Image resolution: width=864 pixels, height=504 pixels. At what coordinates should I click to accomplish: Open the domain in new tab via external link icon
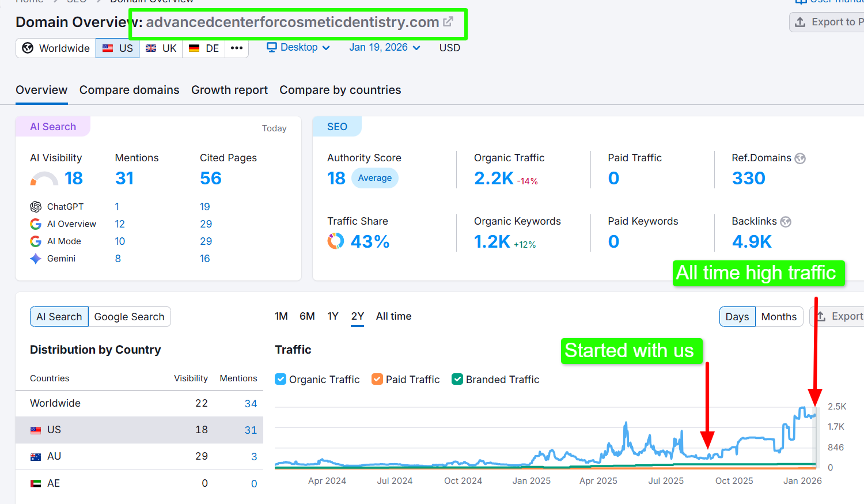click(x=448, y=22)
